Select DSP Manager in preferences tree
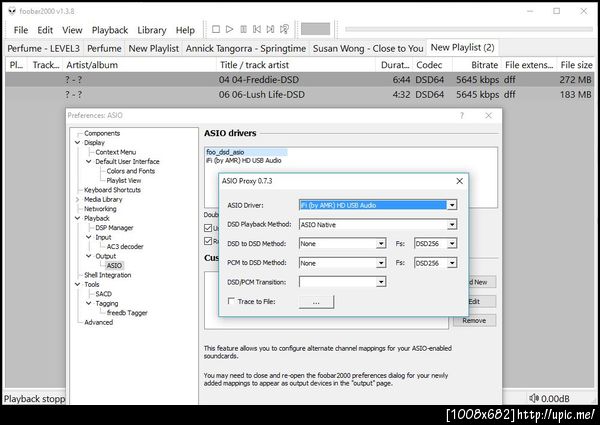This screenshot has width=600, height=425. pos(114,228)
